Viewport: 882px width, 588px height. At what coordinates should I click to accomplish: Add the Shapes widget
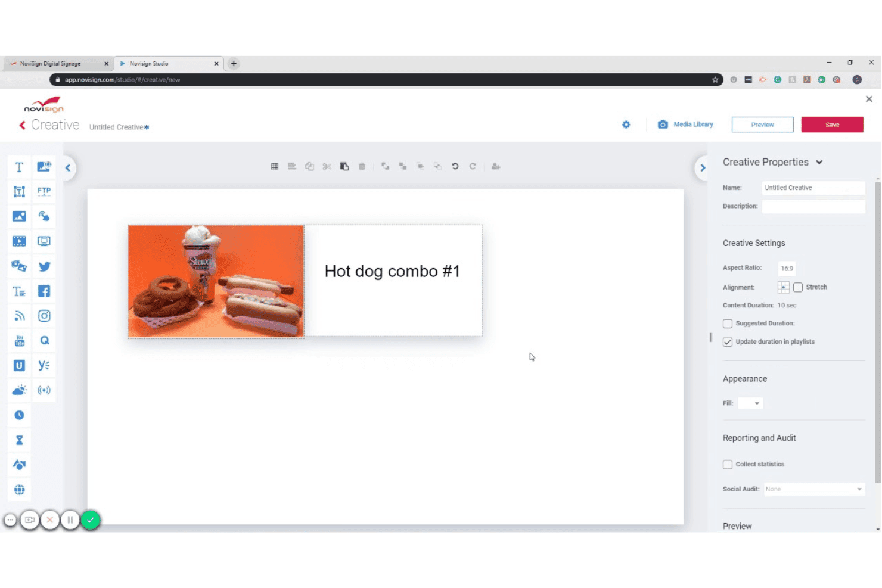pyautogui.click(x=19, y=465)
